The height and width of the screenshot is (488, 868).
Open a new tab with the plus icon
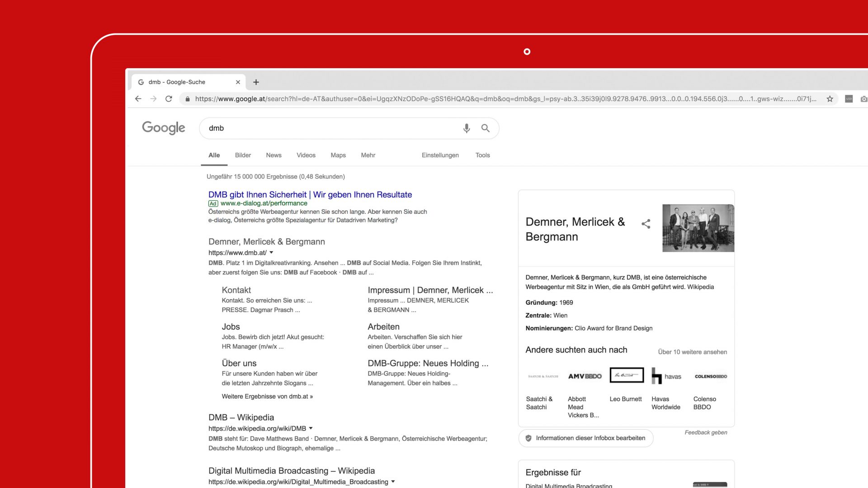[x=256, y=82]
